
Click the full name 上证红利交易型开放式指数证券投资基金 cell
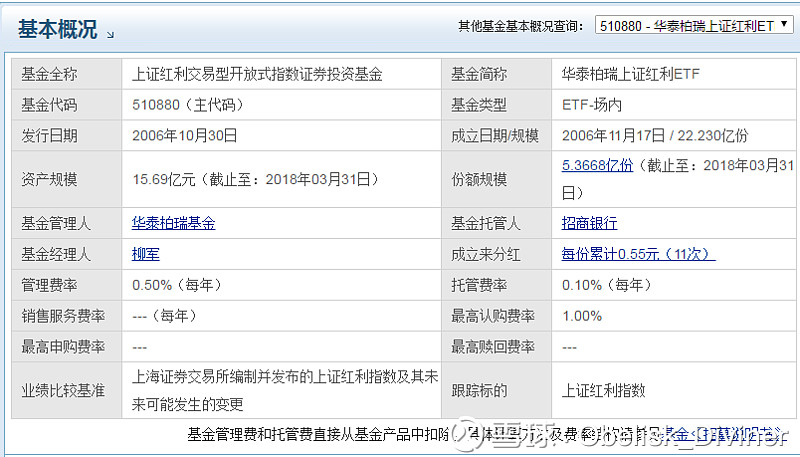click(x=257, y=74)
